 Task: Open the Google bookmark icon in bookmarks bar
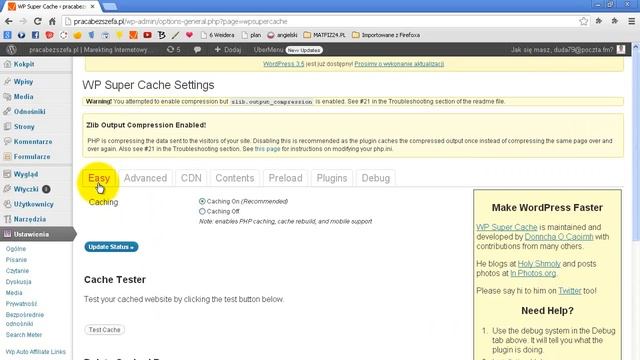[x=7, y=35]
